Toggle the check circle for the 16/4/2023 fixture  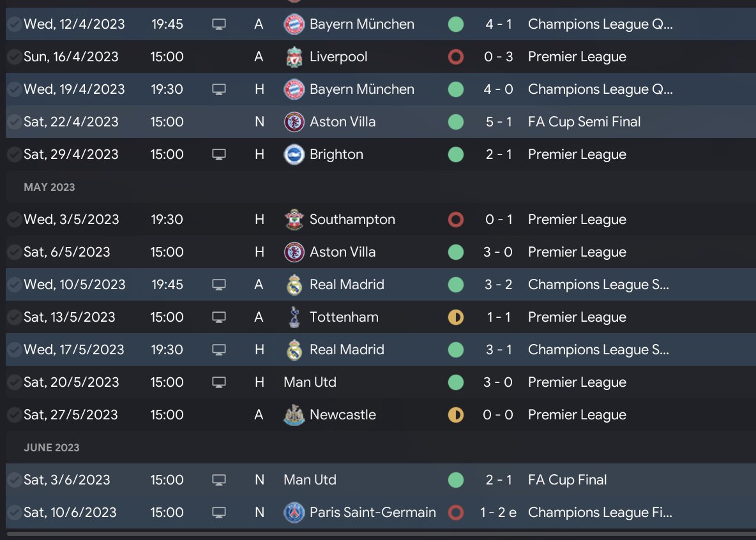click(14, 57)
